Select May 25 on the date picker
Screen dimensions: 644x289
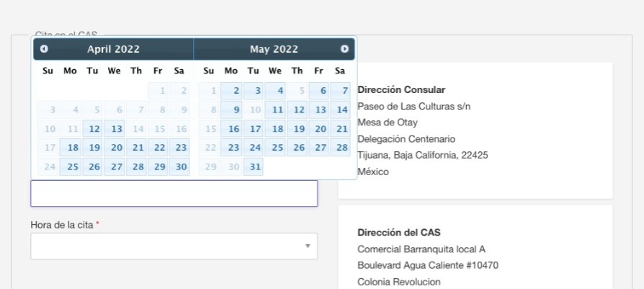(275, 148)
